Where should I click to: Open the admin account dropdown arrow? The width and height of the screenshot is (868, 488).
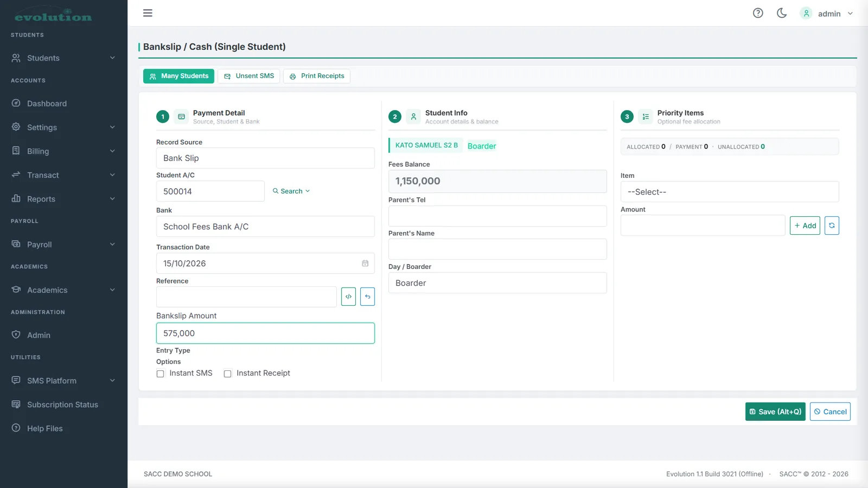click(850, 14)
